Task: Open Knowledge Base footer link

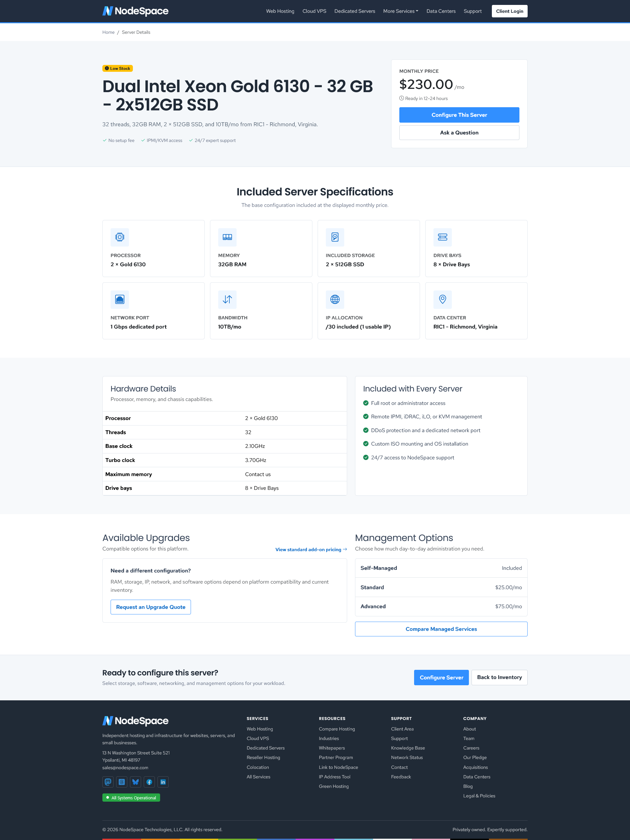Action: 408,748
